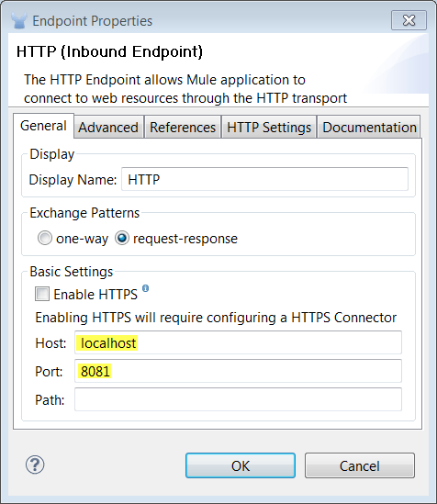Select the request-response radio button
This screenshot has width=437, height=504.
122,238
